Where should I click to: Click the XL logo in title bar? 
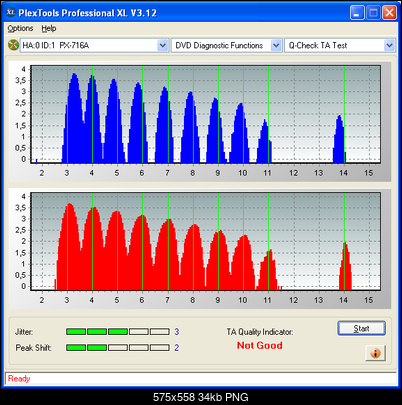click(x=11, y=12)
